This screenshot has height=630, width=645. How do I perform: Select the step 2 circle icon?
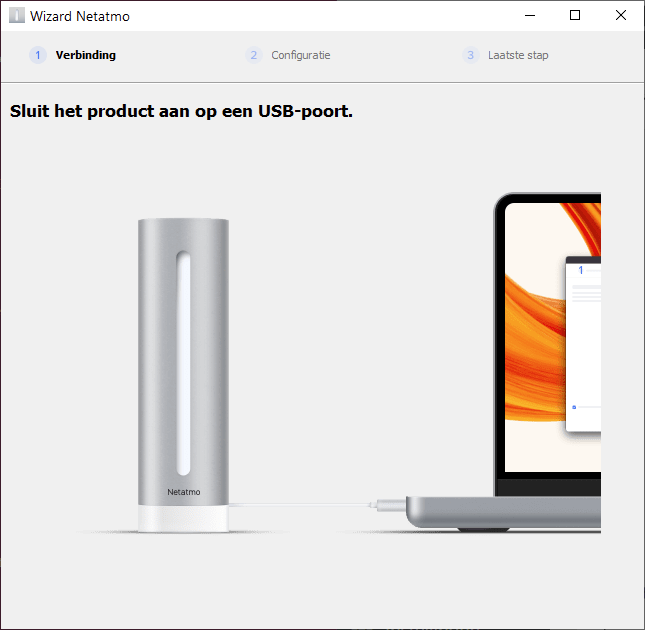254,55
